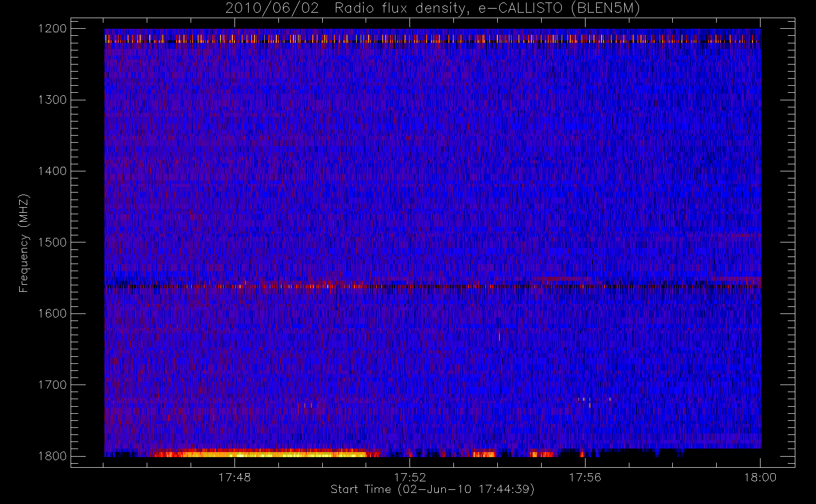Image resolution: width=816 pixels, height=504 pixels.
Task: Click the 17:48 time tick label
Action: [235, 477]
